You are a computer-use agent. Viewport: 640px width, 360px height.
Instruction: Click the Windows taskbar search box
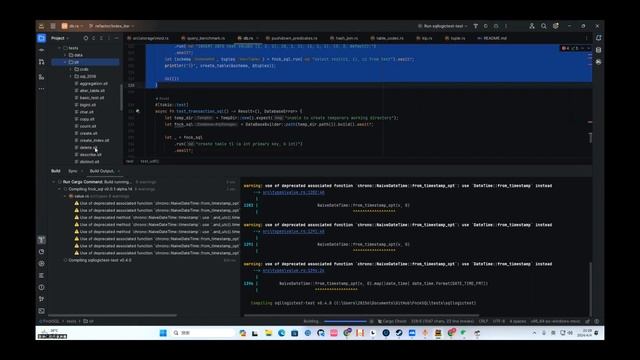(202, 333)
